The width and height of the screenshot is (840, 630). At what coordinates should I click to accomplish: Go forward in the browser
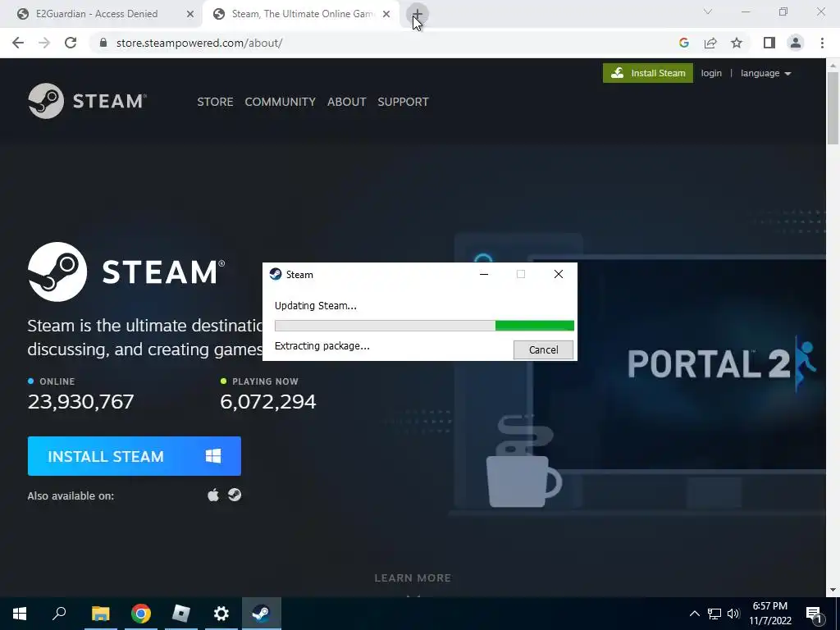(x=44, y=43)
